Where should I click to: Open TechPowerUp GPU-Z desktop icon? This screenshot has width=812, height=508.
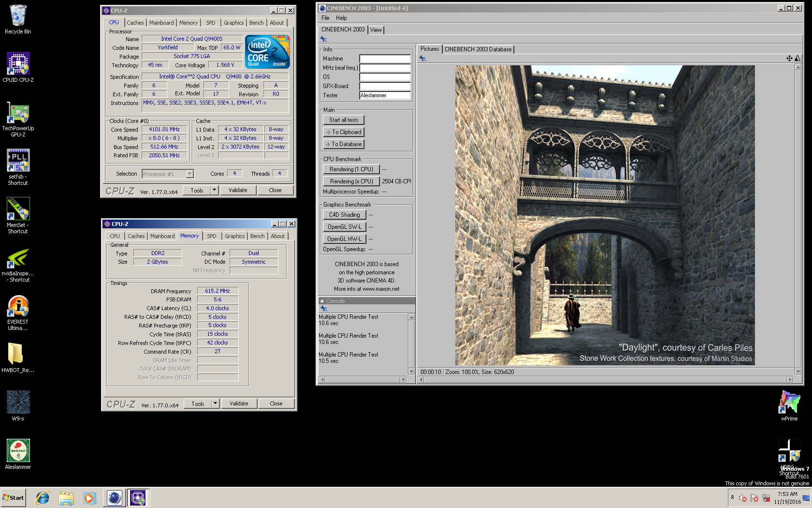[18, 119]
